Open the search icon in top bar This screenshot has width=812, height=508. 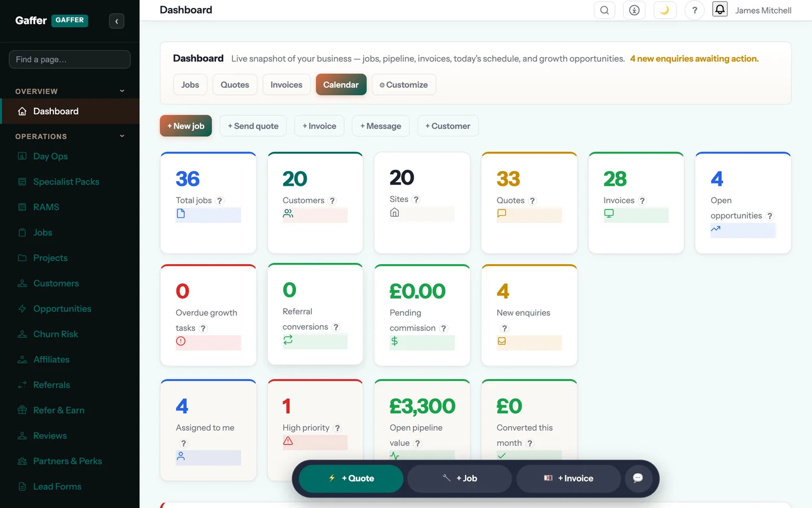click(604, 10)
